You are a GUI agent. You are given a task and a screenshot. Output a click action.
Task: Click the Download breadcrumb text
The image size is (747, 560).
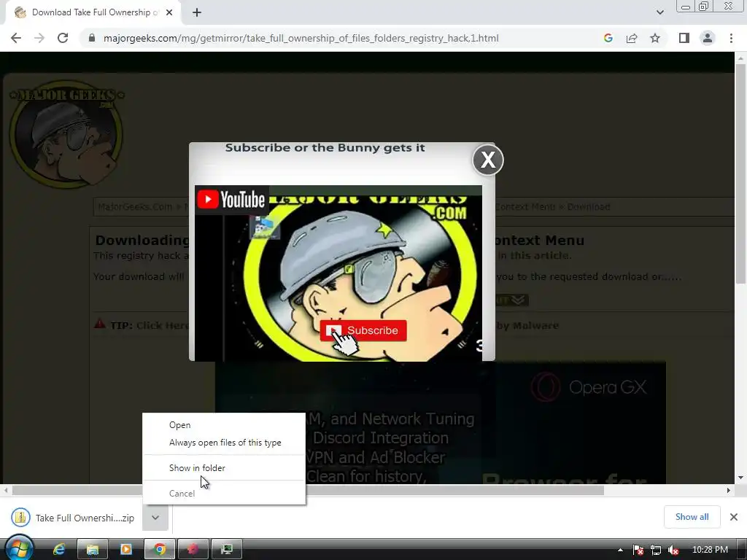coord(589,206)
